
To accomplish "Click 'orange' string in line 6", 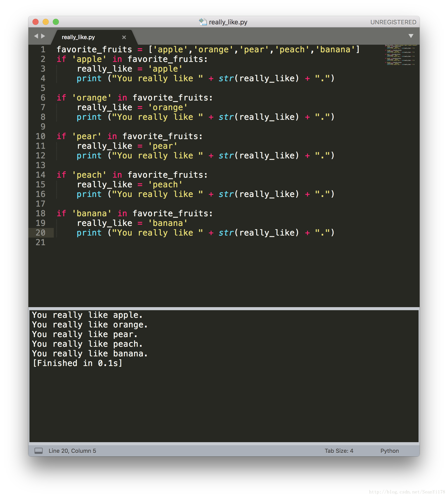I will [x=92, y=98].
